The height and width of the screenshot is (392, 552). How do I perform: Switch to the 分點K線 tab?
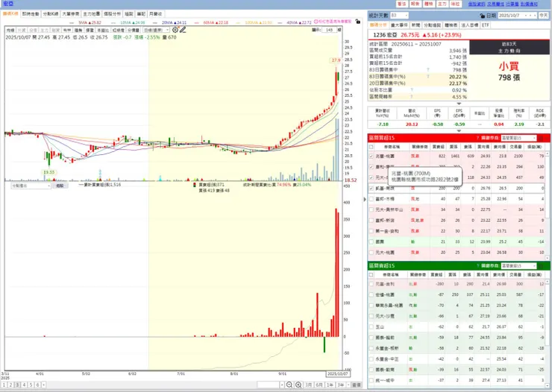point(51,13)
